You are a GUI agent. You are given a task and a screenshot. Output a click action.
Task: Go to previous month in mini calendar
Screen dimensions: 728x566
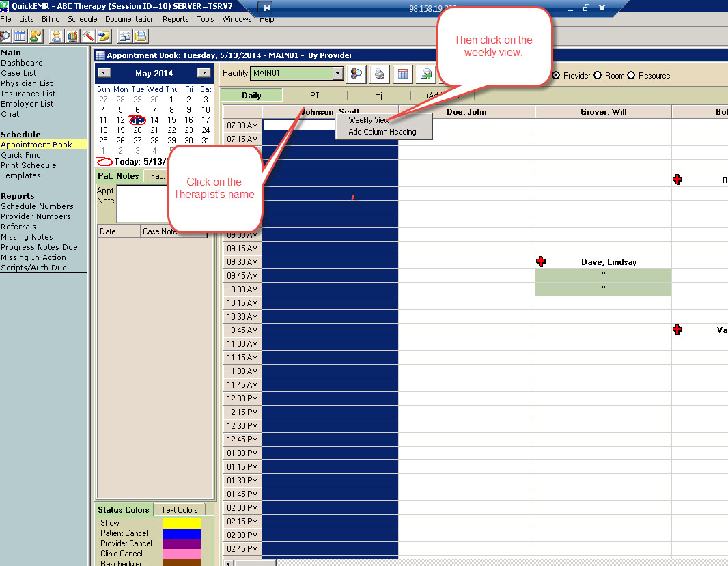pyautogui.click(x=104, y=73)
